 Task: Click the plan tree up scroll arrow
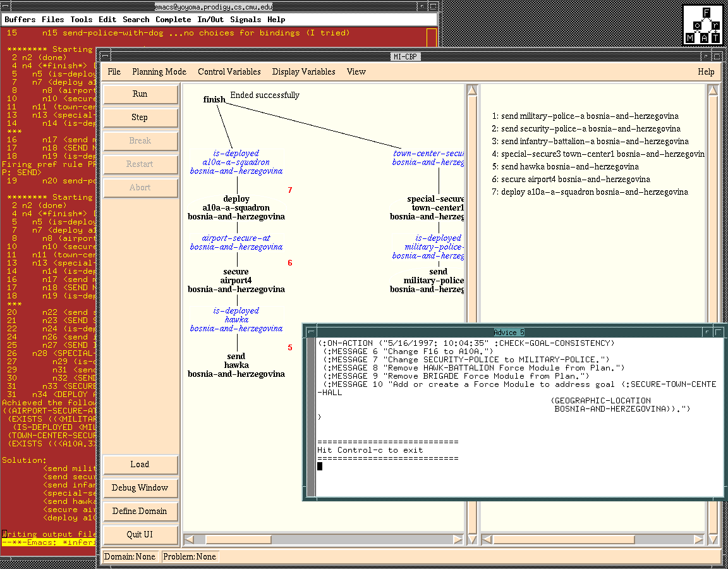(472, 90)
